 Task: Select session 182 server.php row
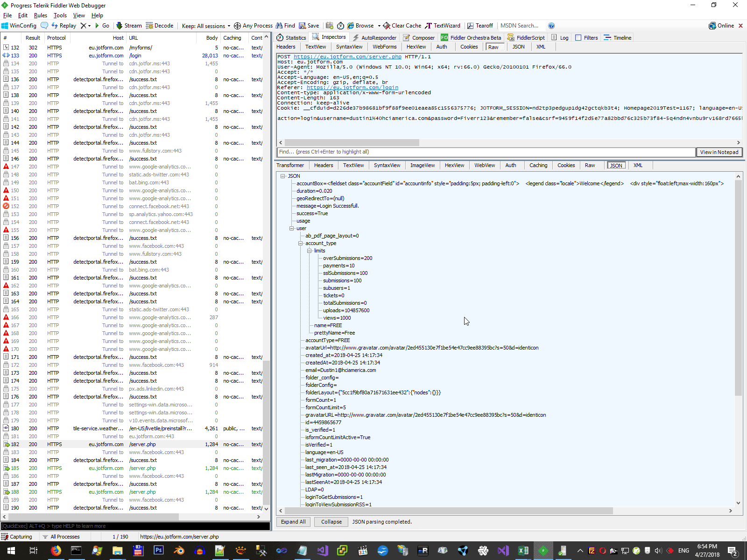pos(133,444)
